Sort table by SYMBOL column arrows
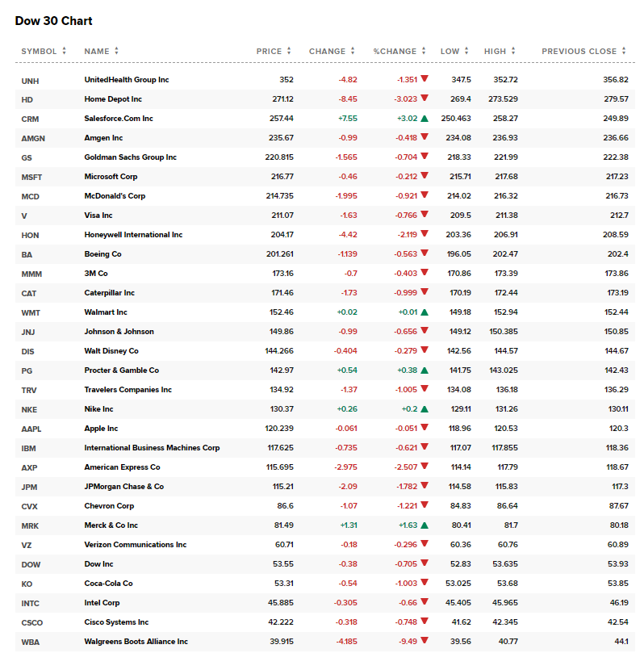Image resolution: width=644 pixels, height=653 pixels. click(64, 51)
